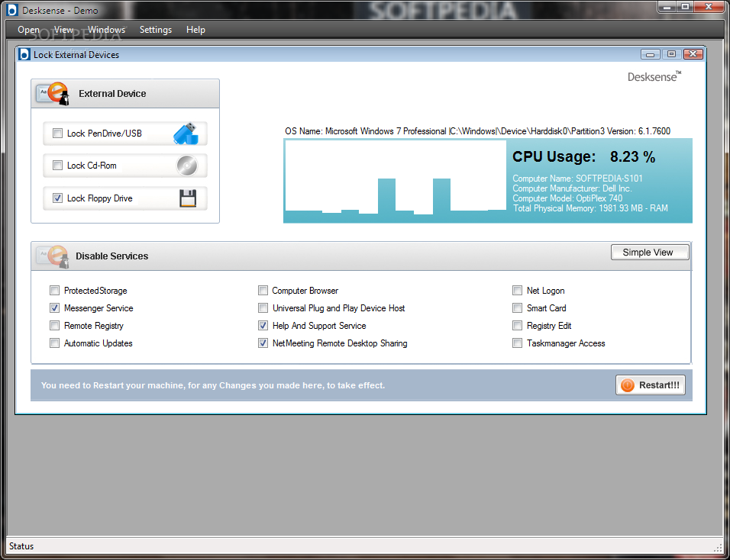Check the Net Logon box
The image size is (730, 560).
pyautogui.click(x=517, y=290)
